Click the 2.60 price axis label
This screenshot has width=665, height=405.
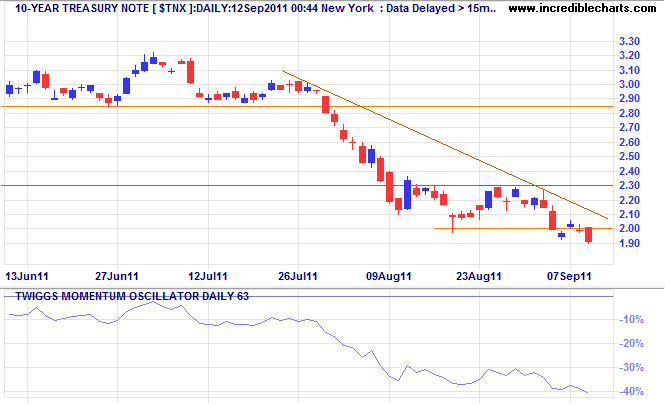click(629, 142)
